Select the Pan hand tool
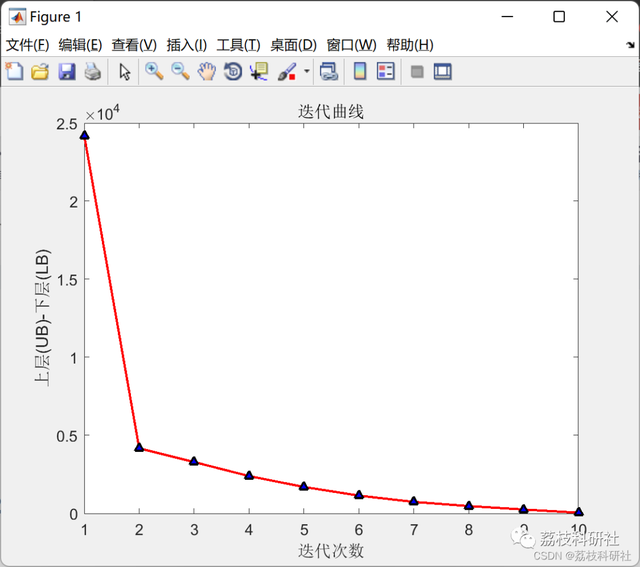 coord(207,71)
